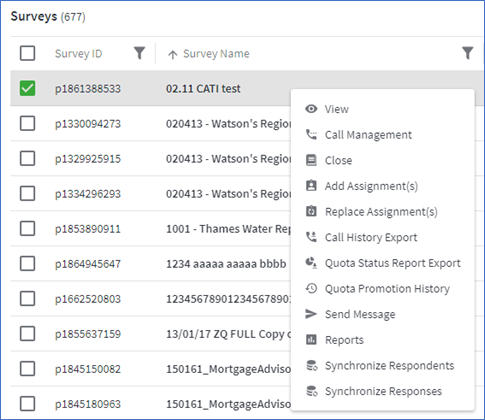Click survey ID p1855637159
This screenshot has width=485, height=420.
(88, 334)
